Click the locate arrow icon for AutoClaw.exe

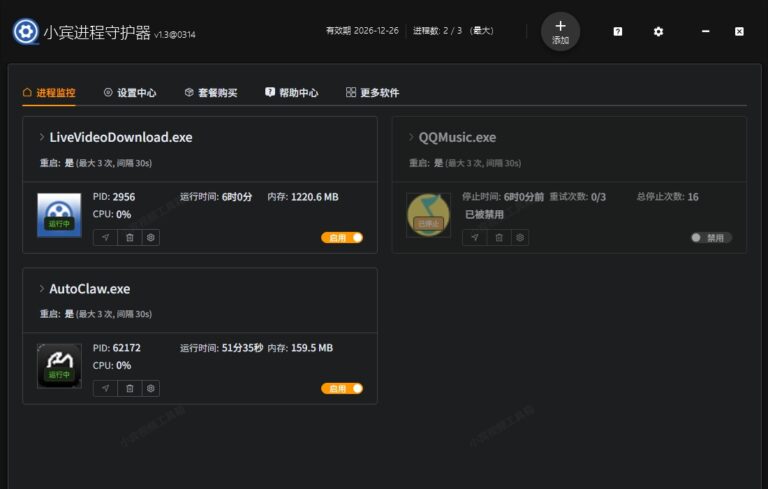click(105, 389)
